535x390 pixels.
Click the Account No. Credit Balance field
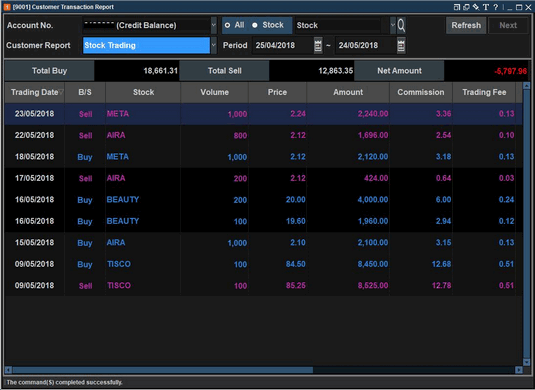(146, 25)
